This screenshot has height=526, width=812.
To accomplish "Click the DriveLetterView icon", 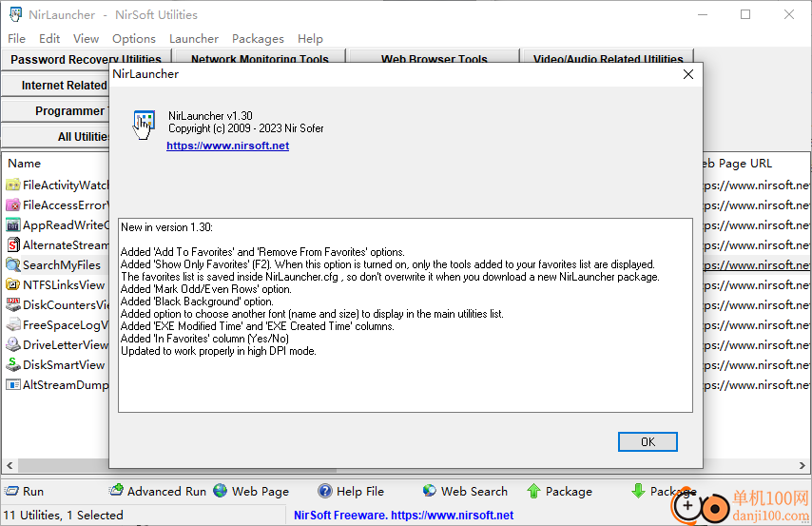I will click(13, 344).
